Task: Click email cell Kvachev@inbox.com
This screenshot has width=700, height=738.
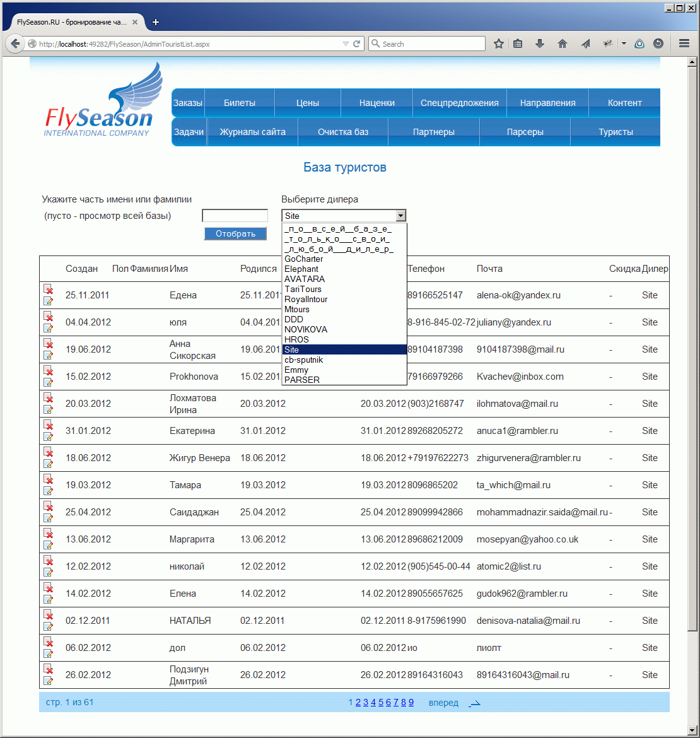Action: coord(520,377)
